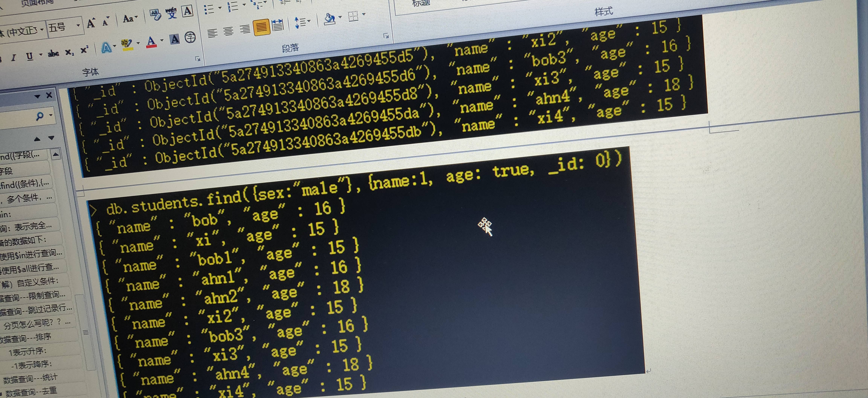Viewport: 868px width, 398px height.
Task: Click the Enclose Characters circled icon
Action: (x=190, y=37)
